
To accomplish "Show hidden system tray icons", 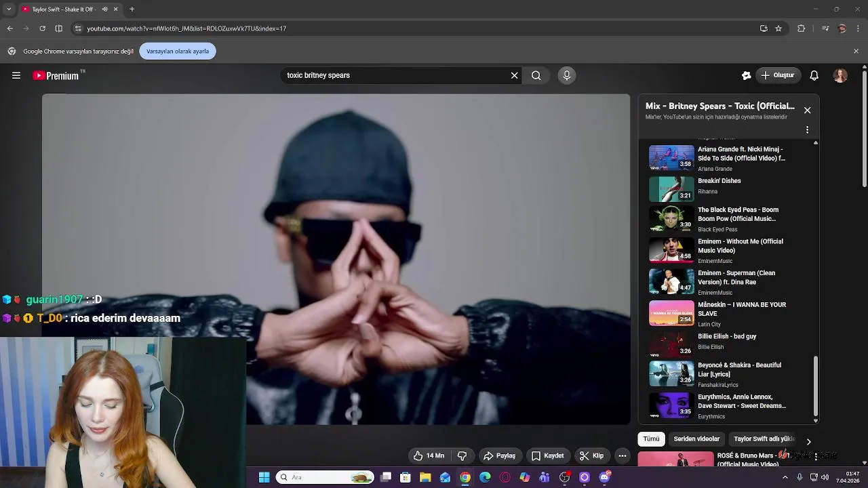I will pos(785,477).
